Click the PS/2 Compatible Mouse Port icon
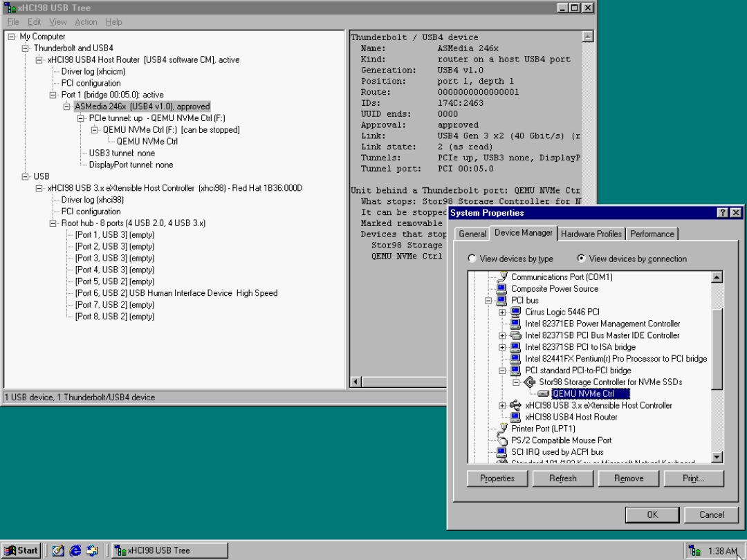This screenshot has height=560, width=747. (x=501, y=440)
